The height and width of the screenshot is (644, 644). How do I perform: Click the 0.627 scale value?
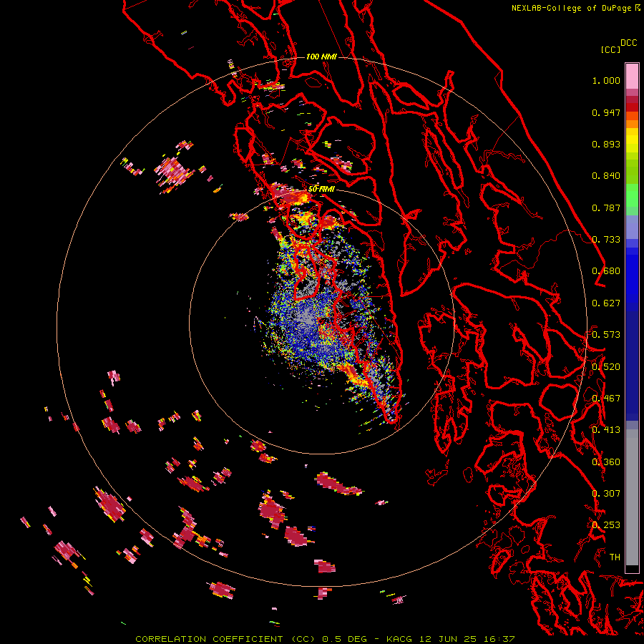click(606, 303)
